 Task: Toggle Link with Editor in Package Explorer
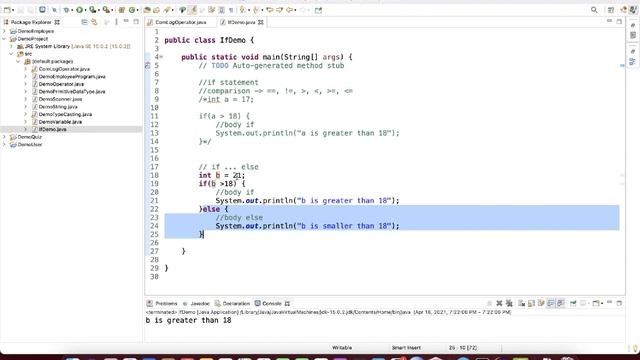point(94,22)
